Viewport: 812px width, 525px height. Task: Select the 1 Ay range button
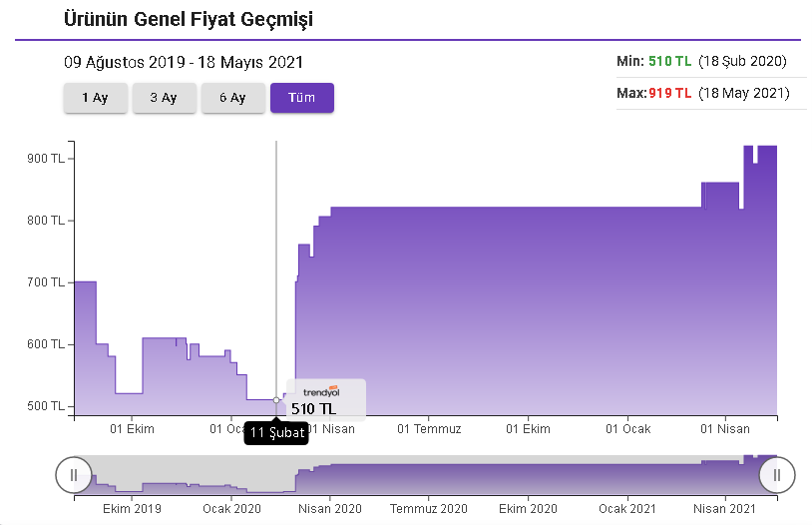[x=95, y=98]
